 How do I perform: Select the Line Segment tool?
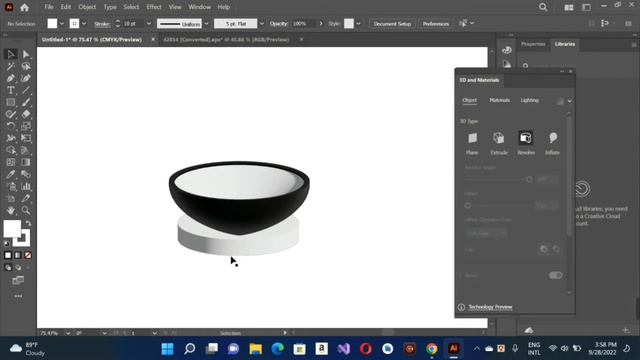pyautogui.click(x=26, y=90)
